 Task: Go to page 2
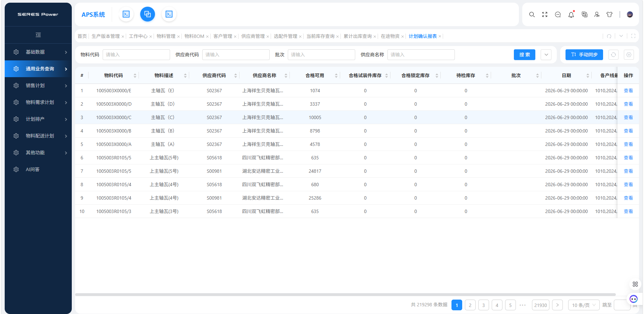[x=470, y=305]
